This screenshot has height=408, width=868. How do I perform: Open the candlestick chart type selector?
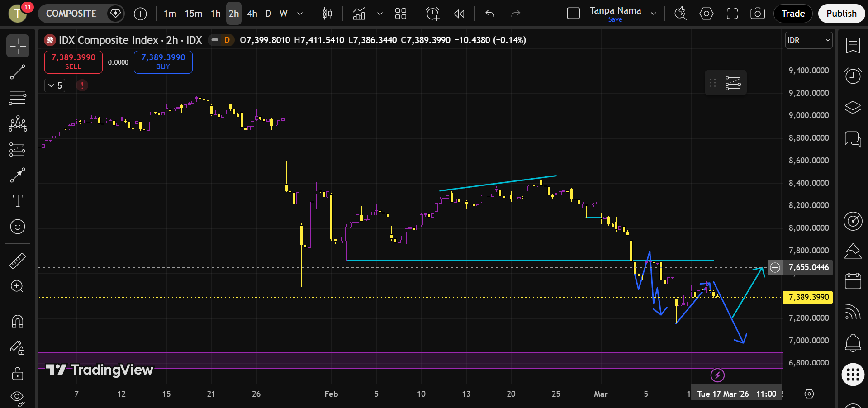[327, 14]
